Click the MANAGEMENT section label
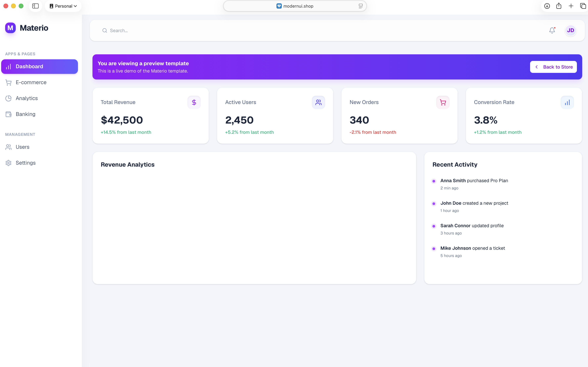Image resolution: width=588 pixels, height=367 pixels. point(20,134)
